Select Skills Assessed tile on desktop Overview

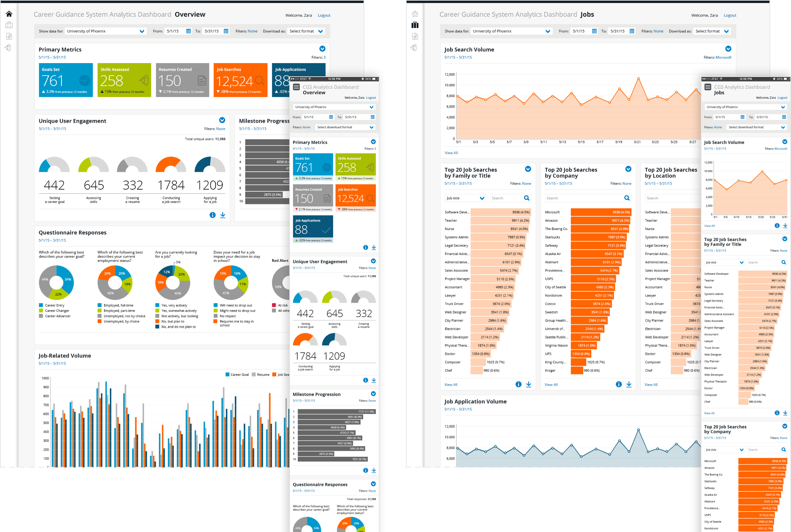pos(124,80)
